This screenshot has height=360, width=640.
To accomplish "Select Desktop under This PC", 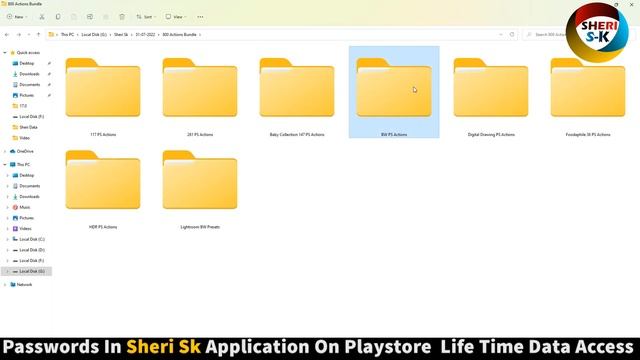I will 27,175.
